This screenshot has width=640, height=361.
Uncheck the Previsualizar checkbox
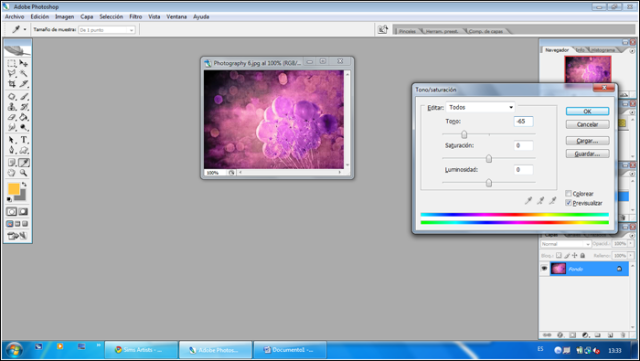[568, 203]
